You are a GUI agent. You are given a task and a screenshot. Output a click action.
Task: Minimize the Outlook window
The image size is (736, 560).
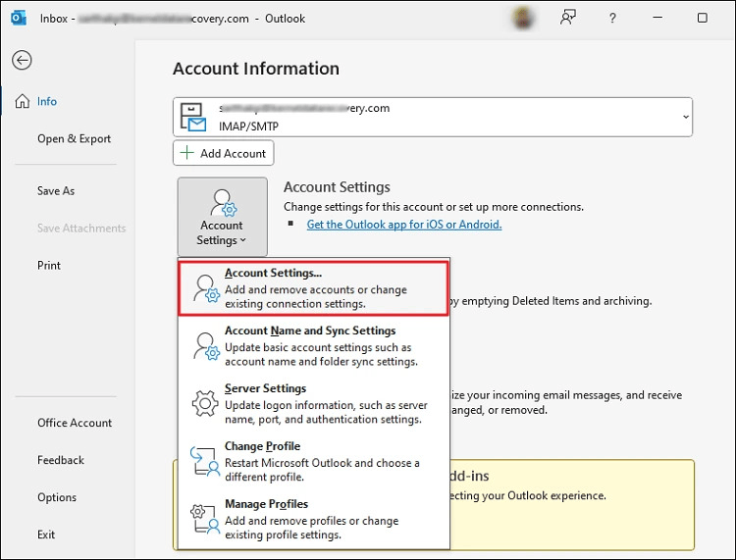657,18
